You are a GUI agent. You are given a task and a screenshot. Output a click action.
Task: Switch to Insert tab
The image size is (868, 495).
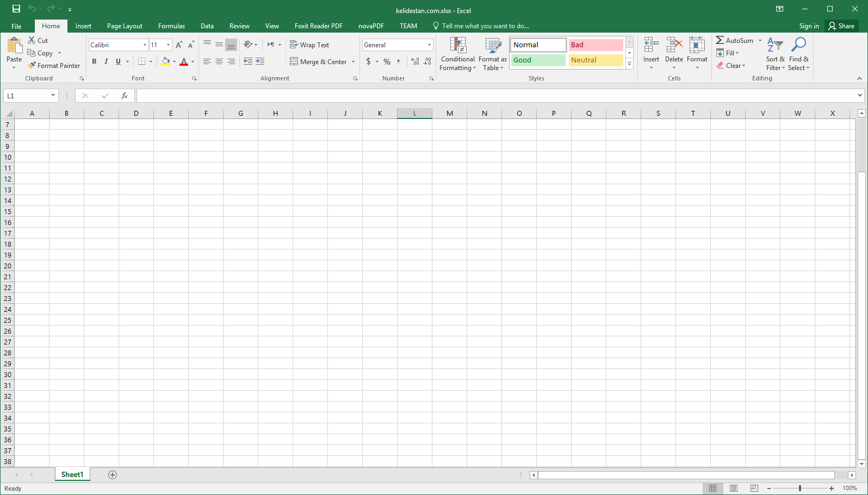point(83,26)
